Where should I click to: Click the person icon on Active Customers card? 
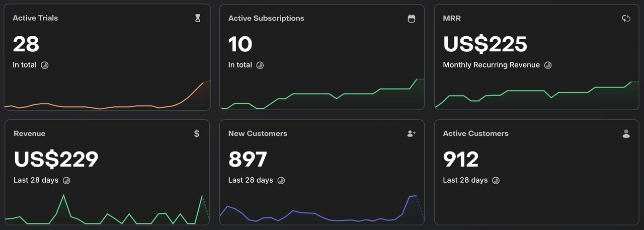click(x=626, y=133)
